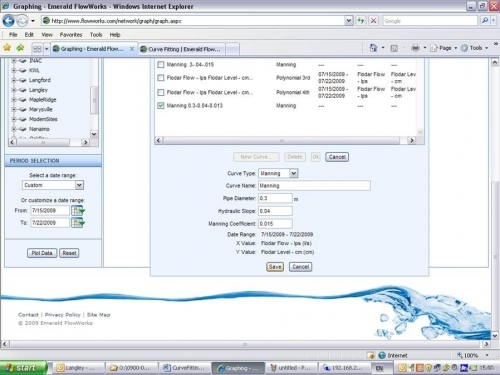Click the browser Back arrow button

coord(8,21)
